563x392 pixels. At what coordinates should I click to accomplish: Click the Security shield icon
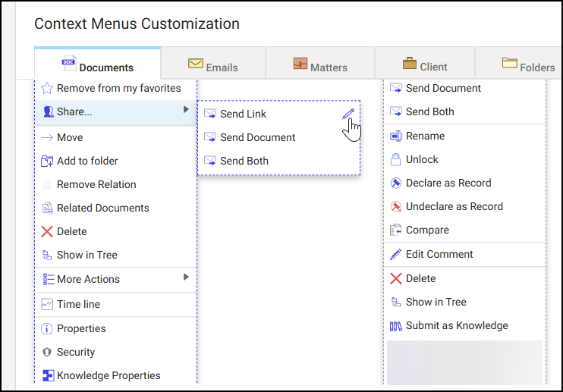[x=47, y=352]
